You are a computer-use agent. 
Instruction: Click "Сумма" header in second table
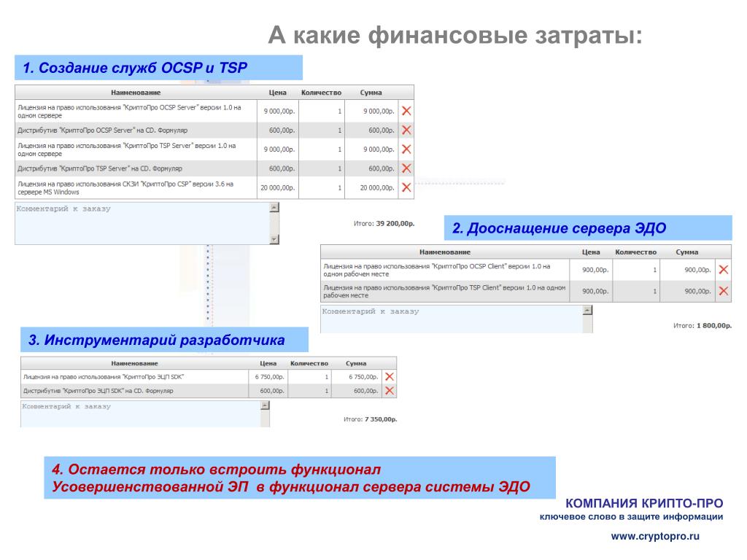pyautogui.click(x=687, y=252)
